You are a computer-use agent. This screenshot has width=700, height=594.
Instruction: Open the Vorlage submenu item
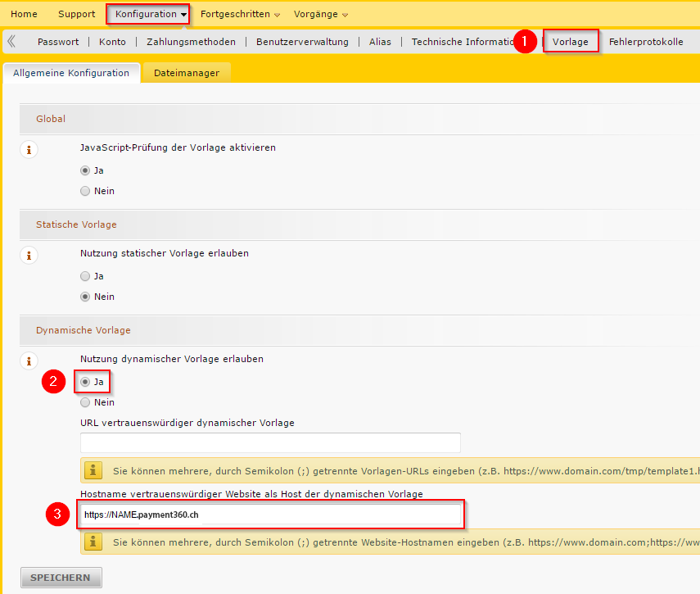pos(571,42)
